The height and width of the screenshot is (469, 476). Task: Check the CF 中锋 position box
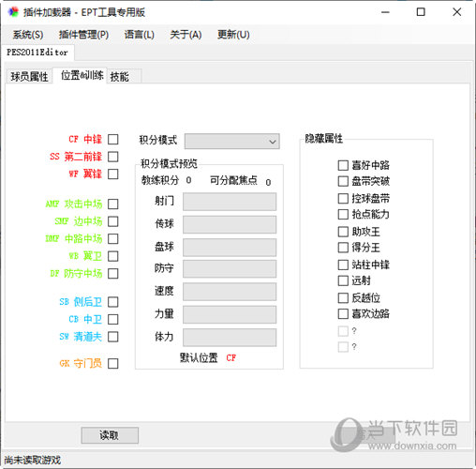[x=113, y=139]
